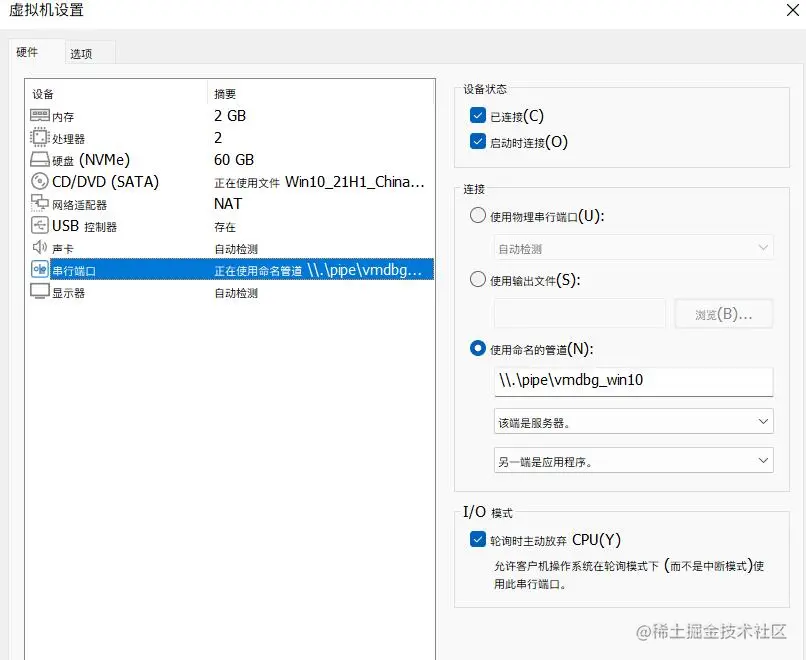Uncheck the 启动时连接(O) checkbox

tap(477, 139)
